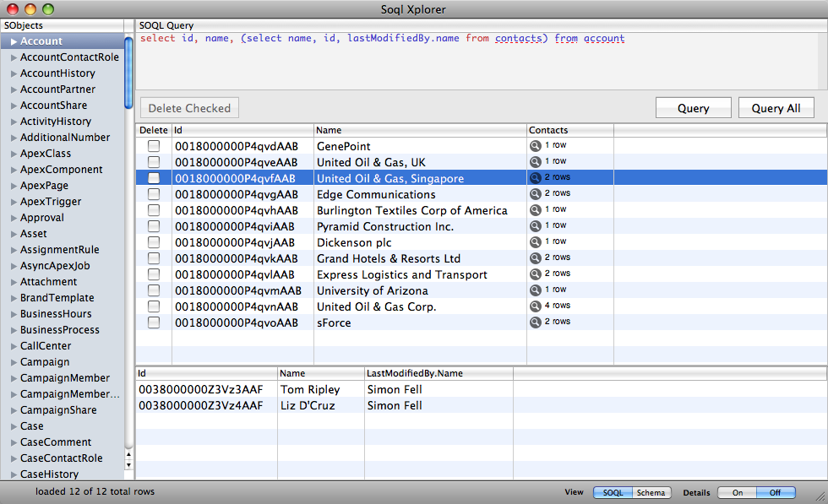Click the SObjects list scrollbar thumb
Viewport: 828px width, 504px height.
click(128, 73)
